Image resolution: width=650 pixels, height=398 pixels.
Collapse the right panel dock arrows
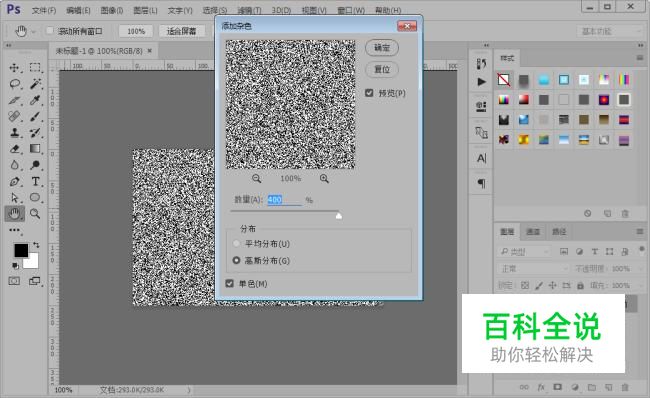coord(641,45)
